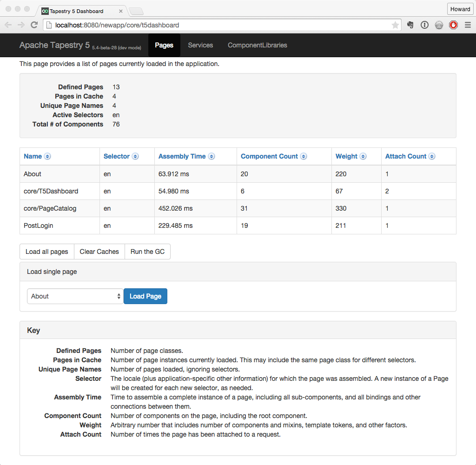Switch to the Services tab
The height and width of the screenshot is (465, 476).
point(200,45)
